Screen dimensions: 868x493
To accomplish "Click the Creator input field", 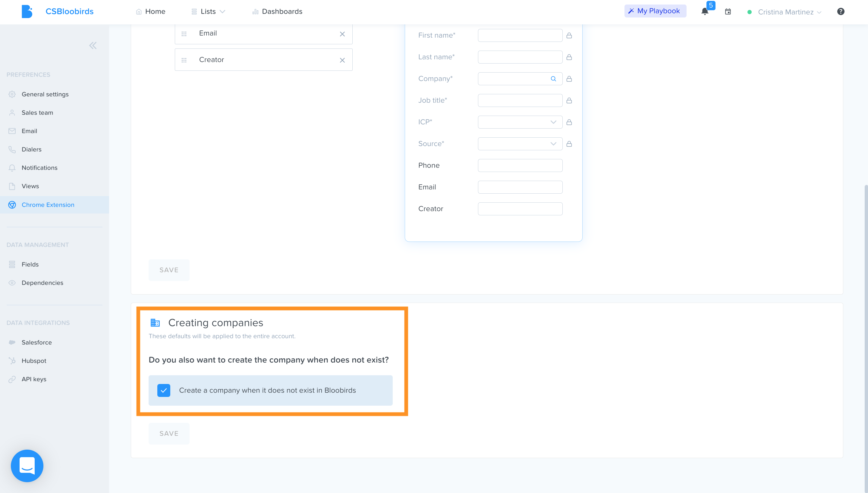I will click(x=520, y=209).
